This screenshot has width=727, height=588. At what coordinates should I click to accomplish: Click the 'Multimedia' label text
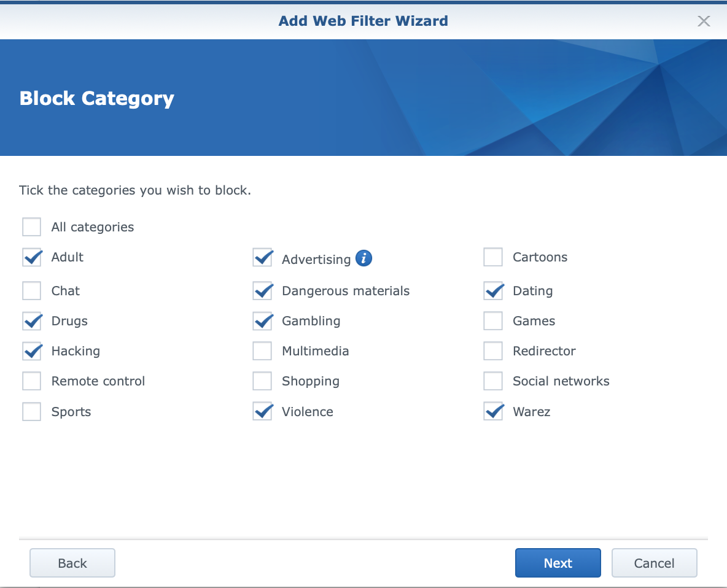point(315,350)
